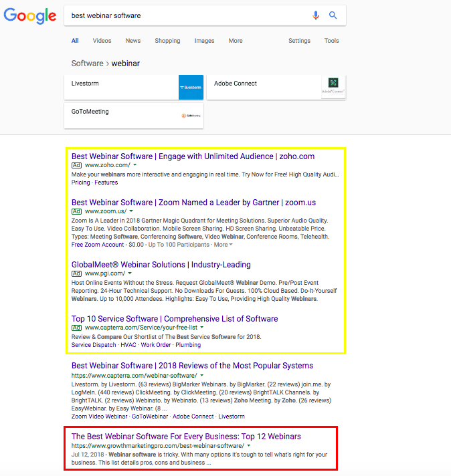Viewport: 451px width, 476px height.
Task: Expand dropdown arrow next to www.zoho.com/
Action: click(x=135, y=165)
